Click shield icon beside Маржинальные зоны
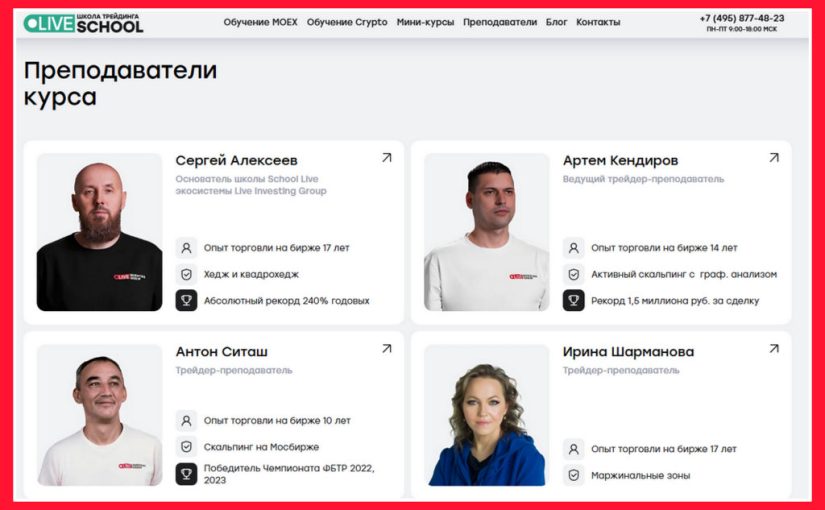The height and width of the screenshot is (510, 825). tap(574, 475)
